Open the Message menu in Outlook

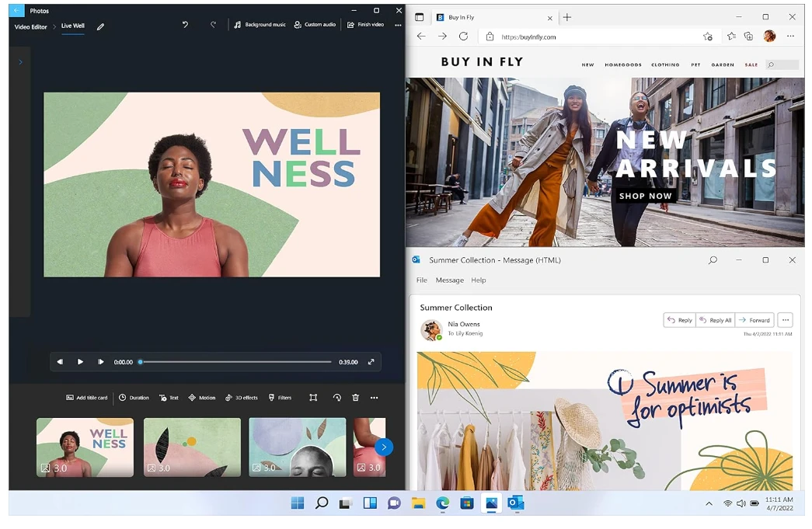pos(449,280)
